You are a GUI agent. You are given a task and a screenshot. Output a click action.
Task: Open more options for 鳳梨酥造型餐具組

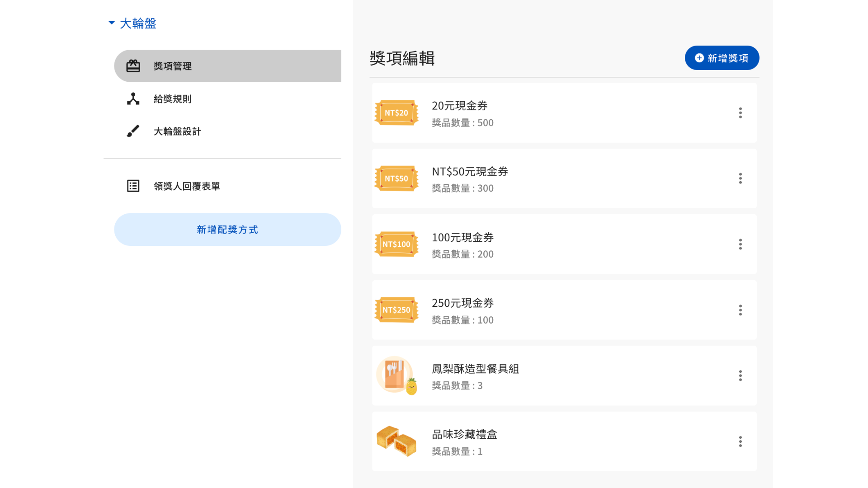(x=740, y=376)
